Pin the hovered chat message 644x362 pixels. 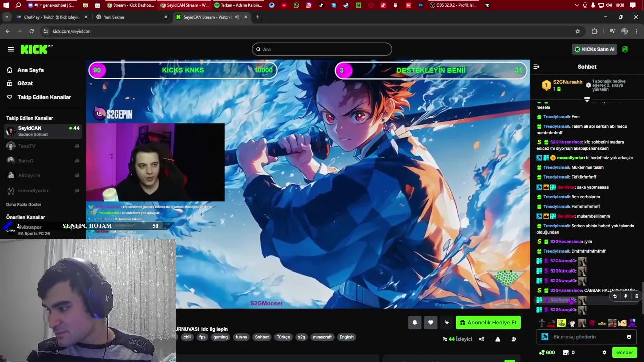pyautogui.click(x=626, y=297)
